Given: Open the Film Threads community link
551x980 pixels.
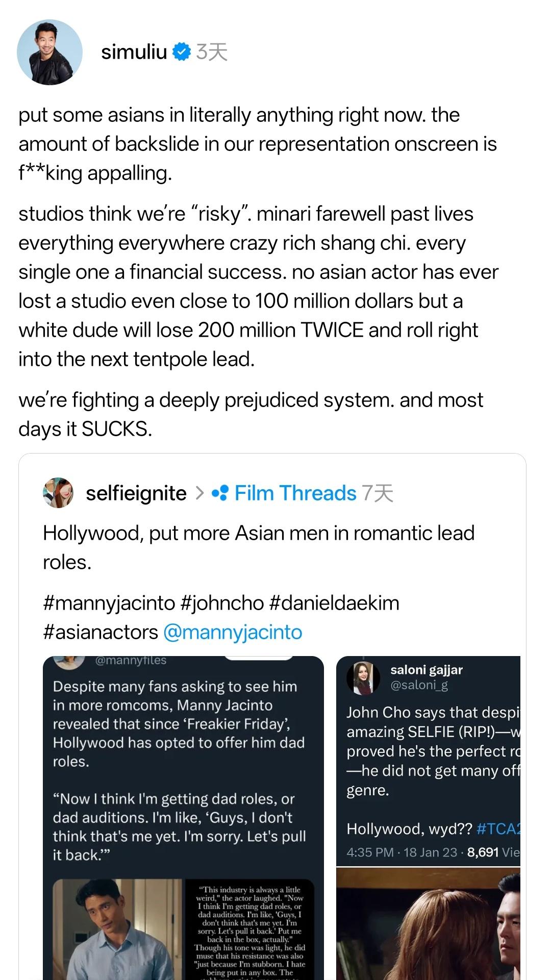Looking at the screenshot, I should [295, 493].
